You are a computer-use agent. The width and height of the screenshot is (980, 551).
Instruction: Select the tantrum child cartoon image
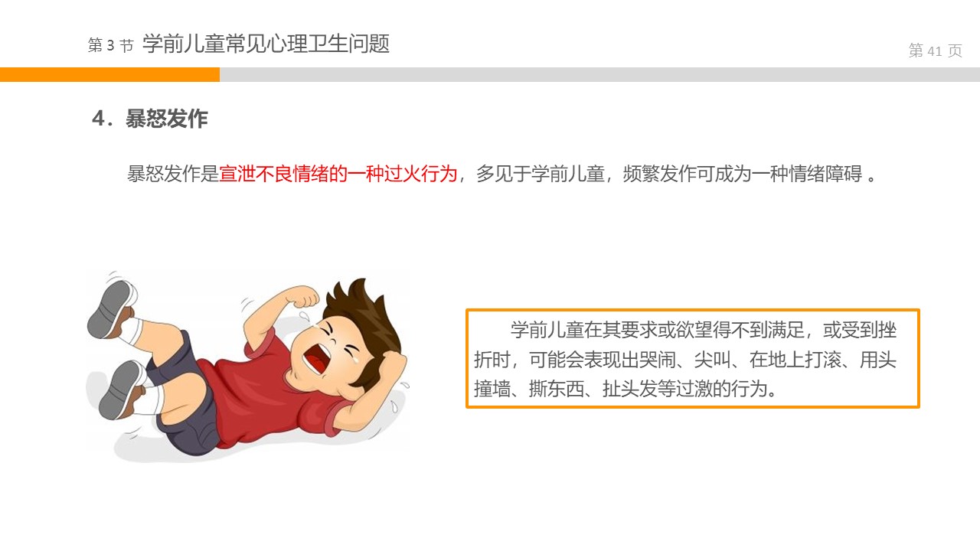click(x=248, y=366)
